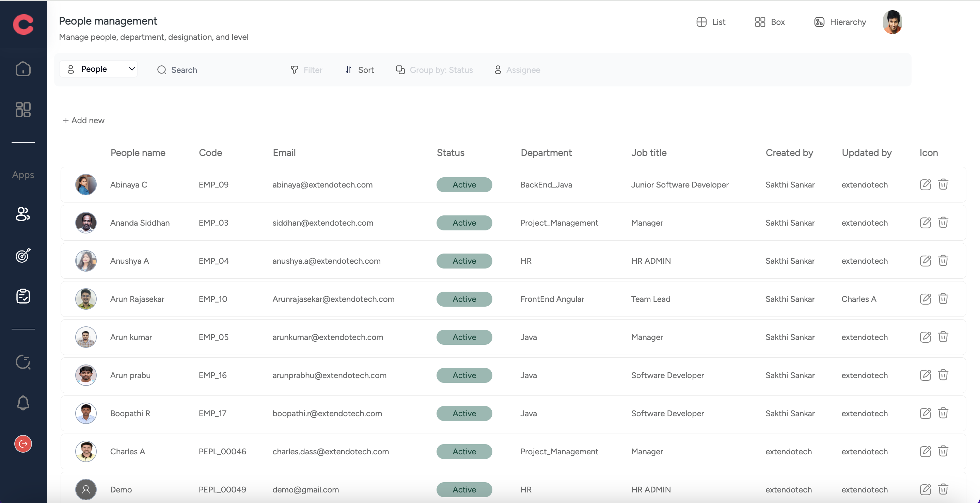Click email siddhan@extendotech.com
The width and height of the screenshot is (980, 503).
pyautogui.click(x=323, y=223)
